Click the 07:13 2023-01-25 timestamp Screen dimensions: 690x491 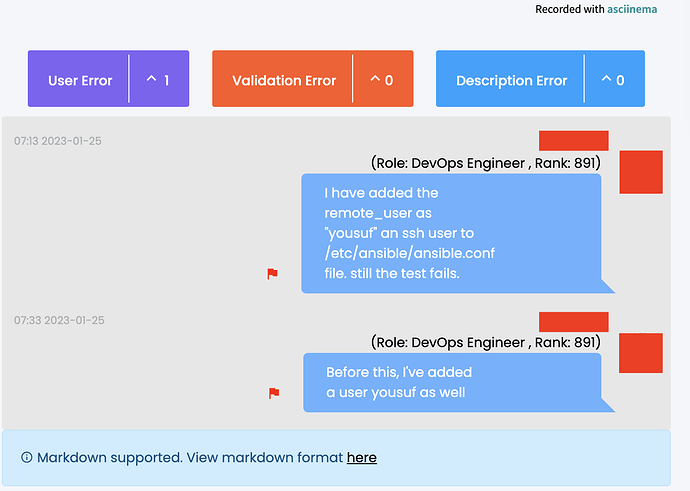[58, 141]
